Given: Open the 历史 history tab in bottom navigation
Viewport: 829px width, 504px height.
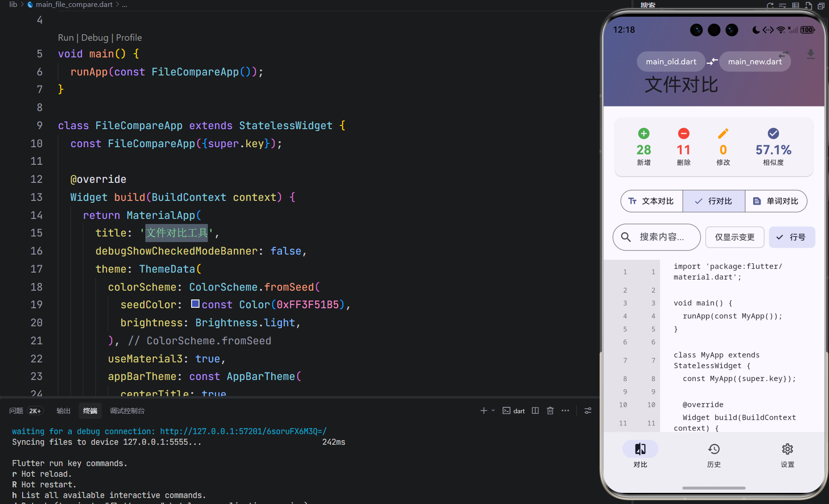Looking at the screenshot, I should point(714,454).
